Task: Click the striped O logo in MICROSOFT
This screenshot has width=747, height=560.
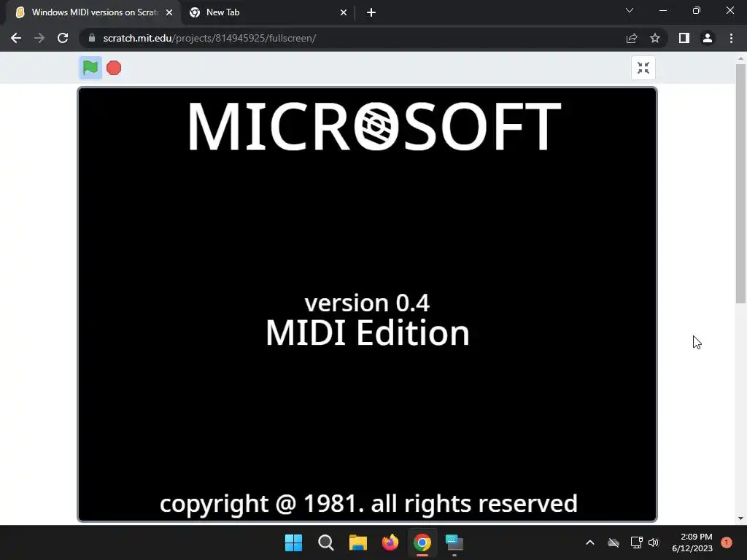Action: point(376,126)
